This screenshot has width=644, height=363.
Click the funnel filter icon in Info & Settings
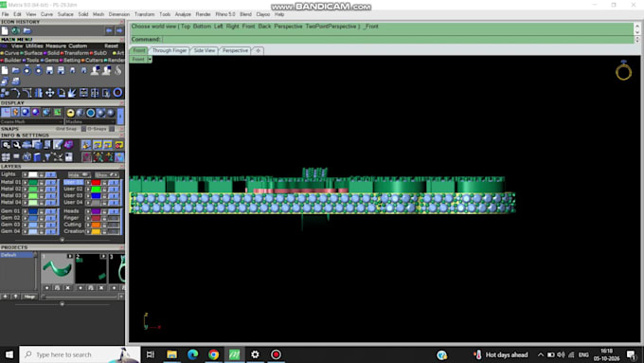point(47,157)
